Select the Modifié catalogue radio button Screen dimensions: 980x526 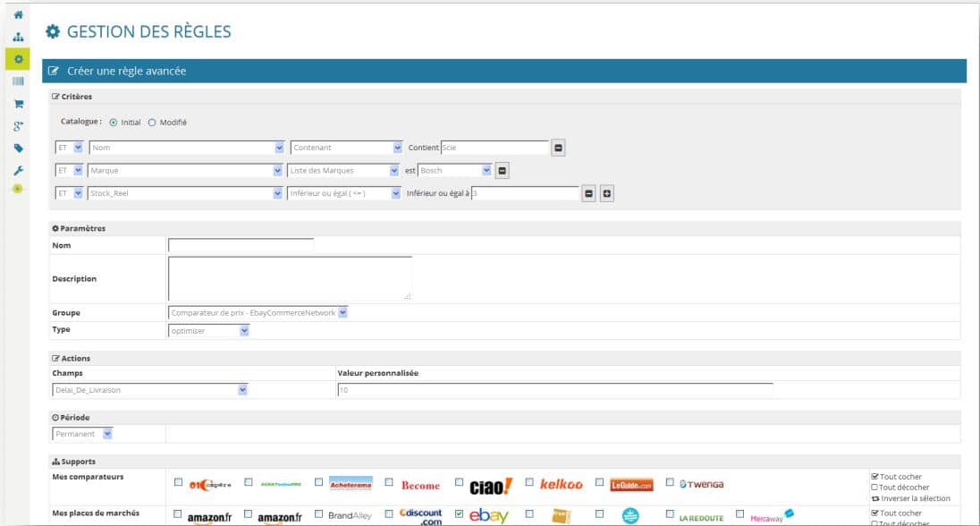click(152, 123)
